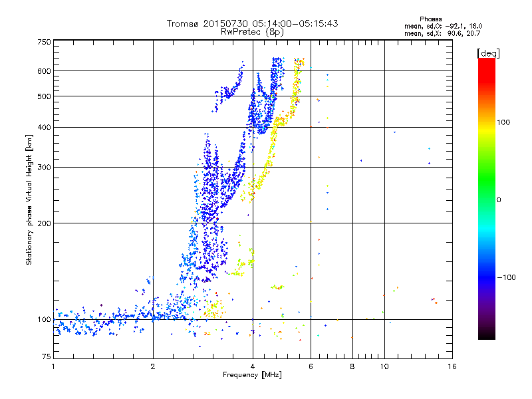Click the x-axis tick label '16'

[452, 366]
